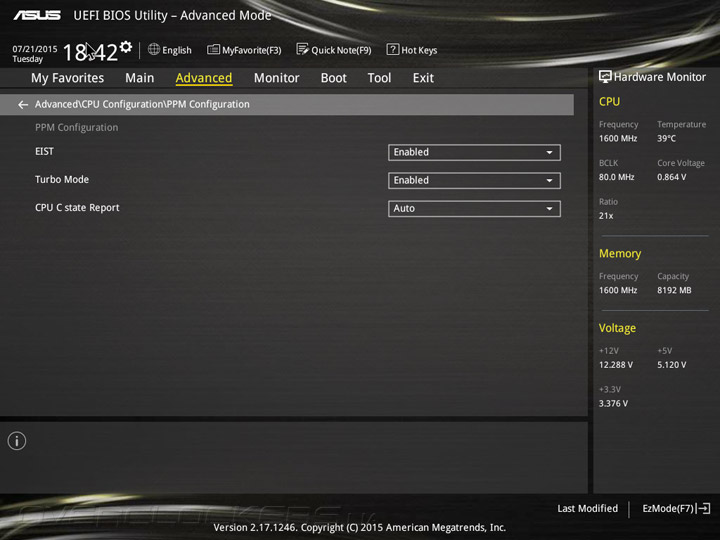Screen dimensions: 720x540
Task: Click the 07/21/2015 date
Action: point(35,49)
